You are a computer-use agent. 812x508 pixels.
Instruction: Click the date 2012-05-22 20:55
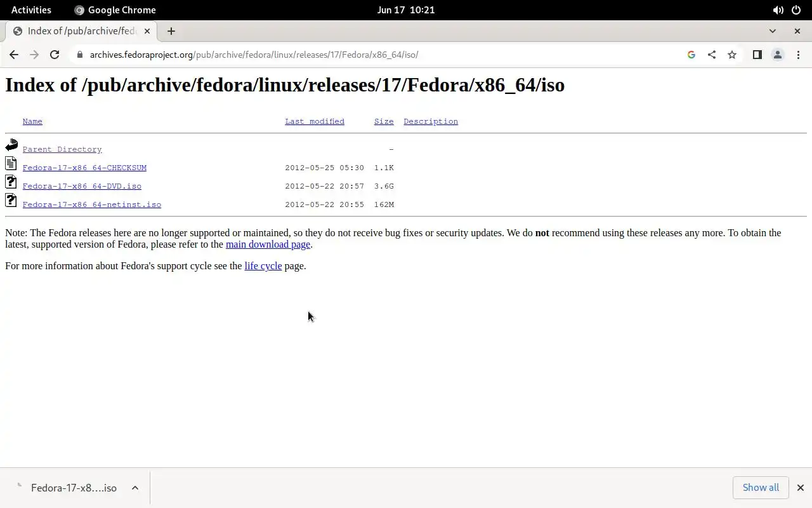(x=324, y=204)
